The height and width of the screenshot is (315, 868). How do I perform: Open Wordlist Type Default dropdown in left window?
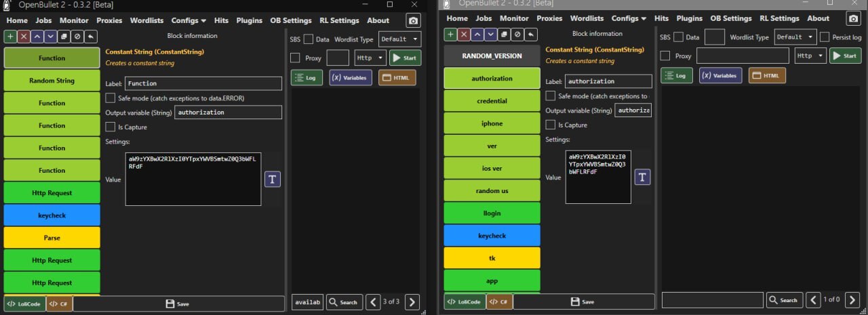[x=399, y=39]
